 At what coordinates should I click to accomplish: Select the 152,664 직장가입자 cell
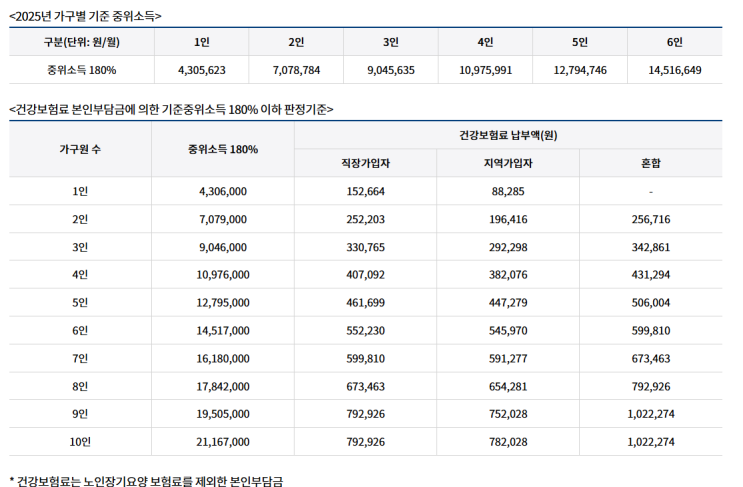[365, 191]
